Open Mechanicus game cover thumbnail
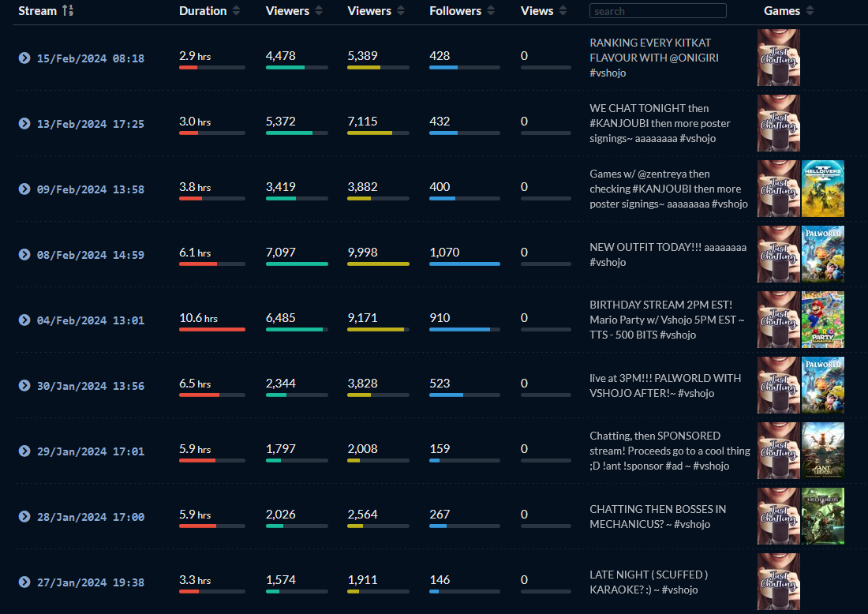 click(x=822, y=517)
